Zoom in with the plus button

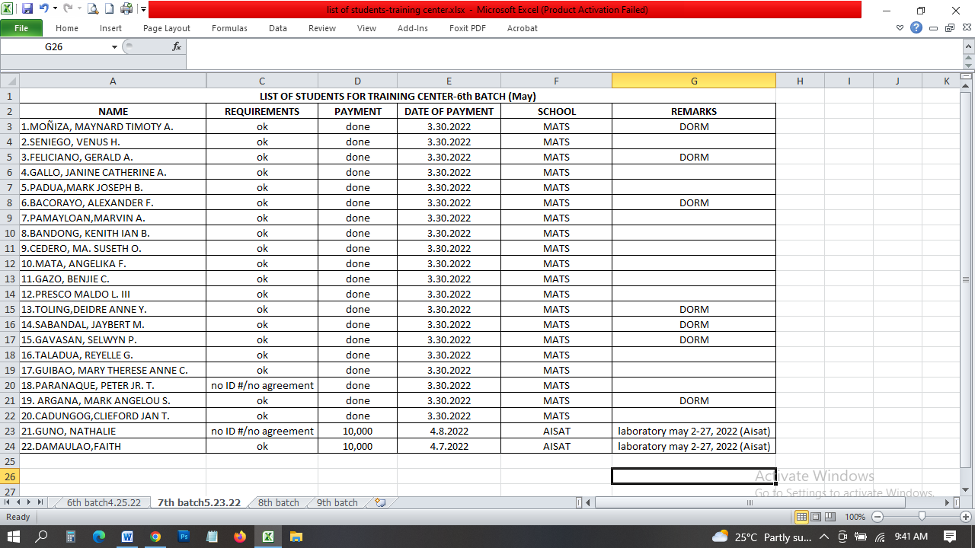pos(966,517)
